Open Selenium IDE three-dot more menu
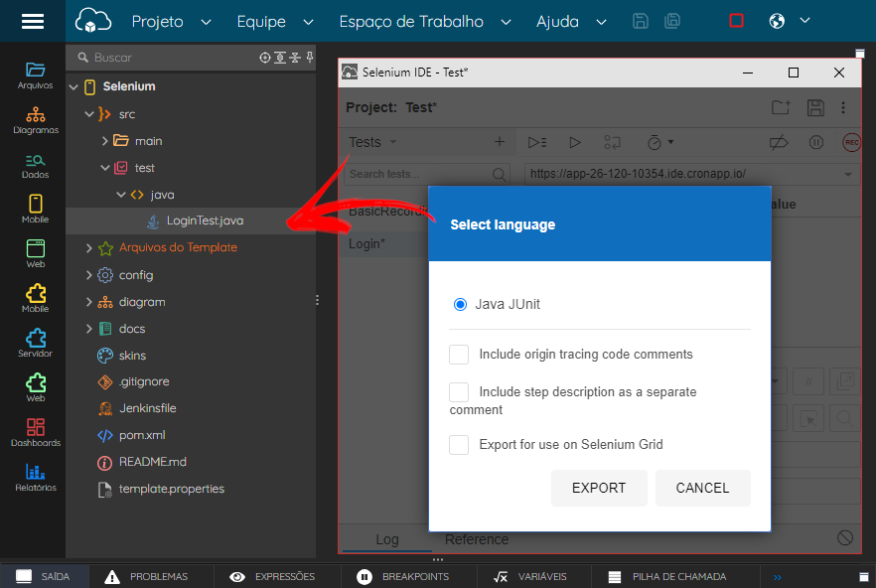The height and width of the screenshot is (588, 876). [x=843, y=107]
